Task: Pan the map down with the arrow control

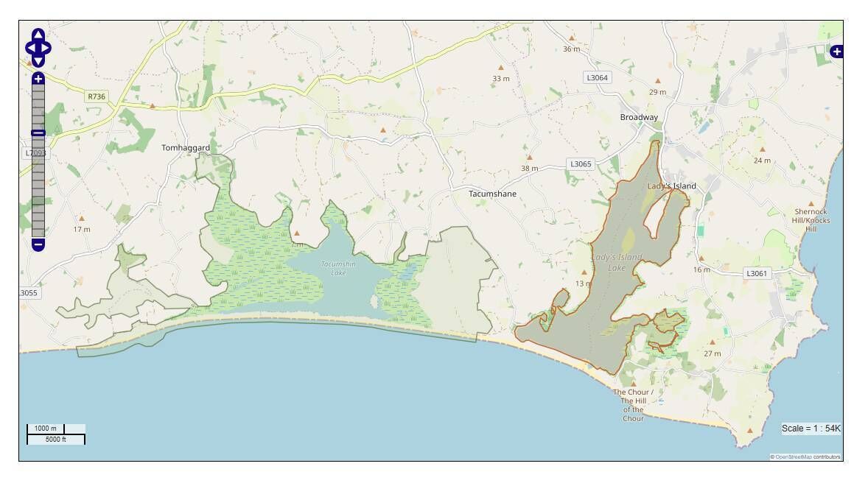Action: (38, 61)
